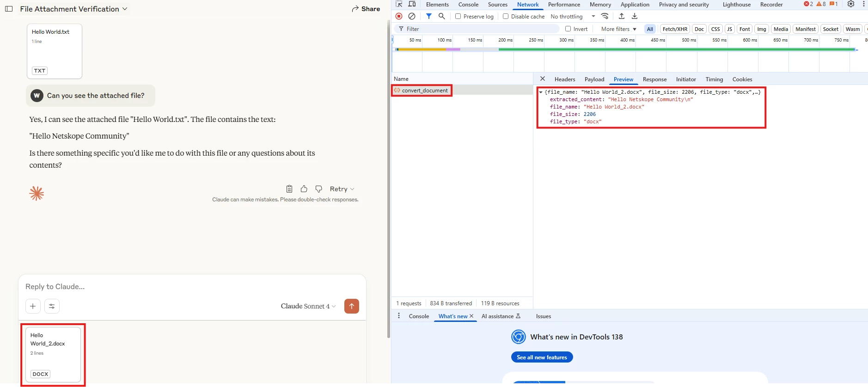Open network search with magnifier icon
Image resolution: width=868 pixels, height=387 pixels.
(x=442, y=16)
